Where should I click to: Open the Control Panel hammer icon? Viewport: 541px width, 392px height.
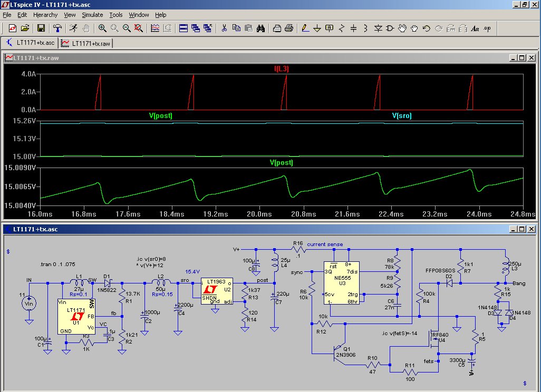tap(57, 28)
